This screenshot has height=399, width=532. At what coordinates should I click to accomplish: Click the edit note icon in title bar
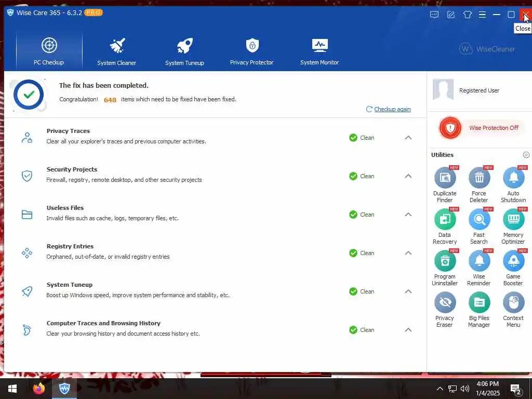(x=451, y=15)
